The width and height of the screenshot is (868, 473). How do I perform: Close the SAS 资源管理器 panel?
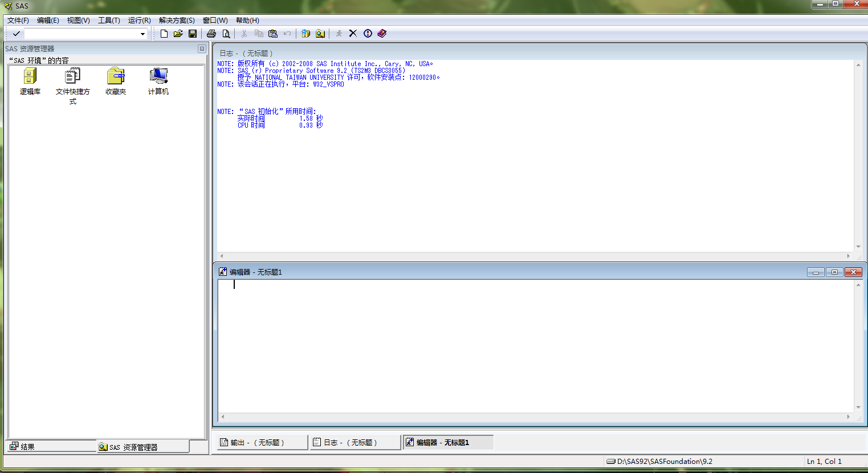(202, 49)
